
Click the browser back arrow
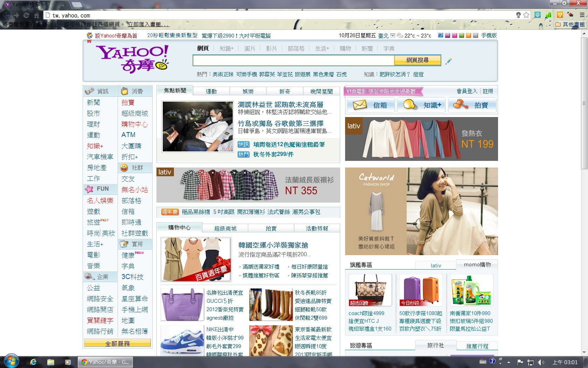pyautogui.click(x=6, y=15)
